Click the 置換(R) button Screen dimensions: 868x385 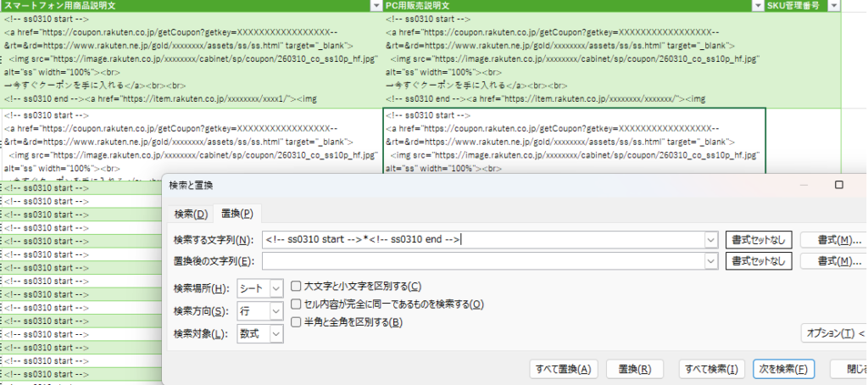pyautogui.click(x=634, y=369)
